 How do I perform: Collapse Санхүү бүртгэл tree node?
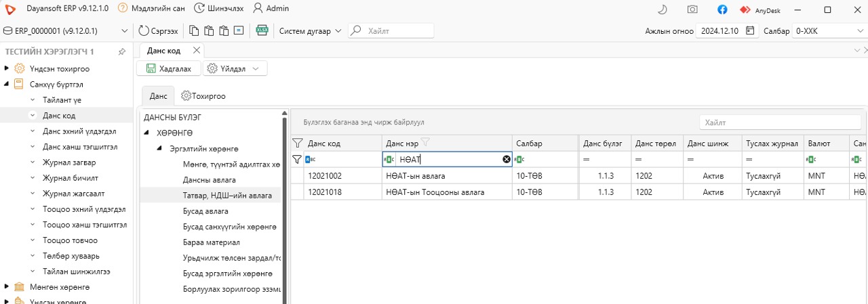6,84
